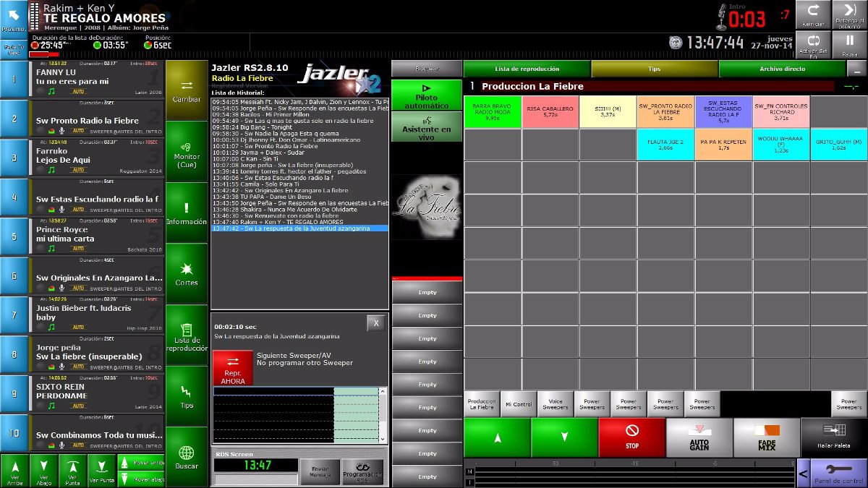Viewport: 868px width, 488px height.
Task: Click playlist slot number 10 button
Action: point(14,434)
